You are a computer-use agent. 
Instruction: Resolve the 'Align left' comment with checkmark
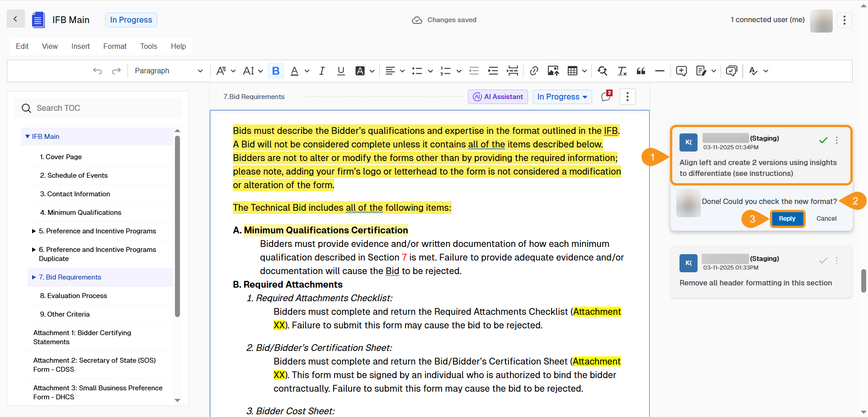(x=823, y=140)
